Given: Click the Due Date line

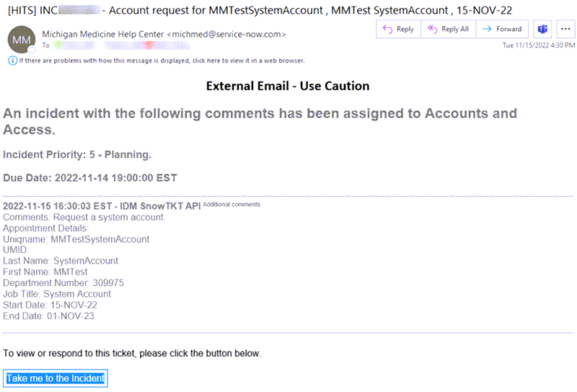Looking at the screenshot, I should click(x=90, y=178).
